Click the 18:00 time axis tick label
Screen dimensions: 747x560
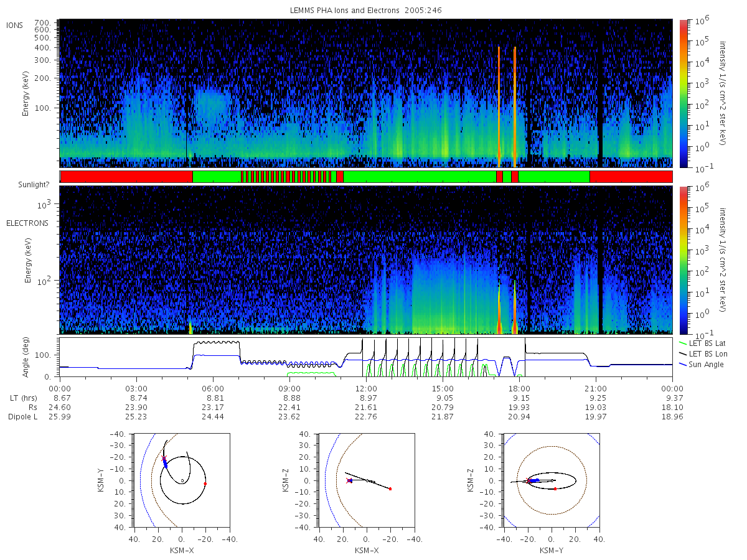[x=520, y=387]
